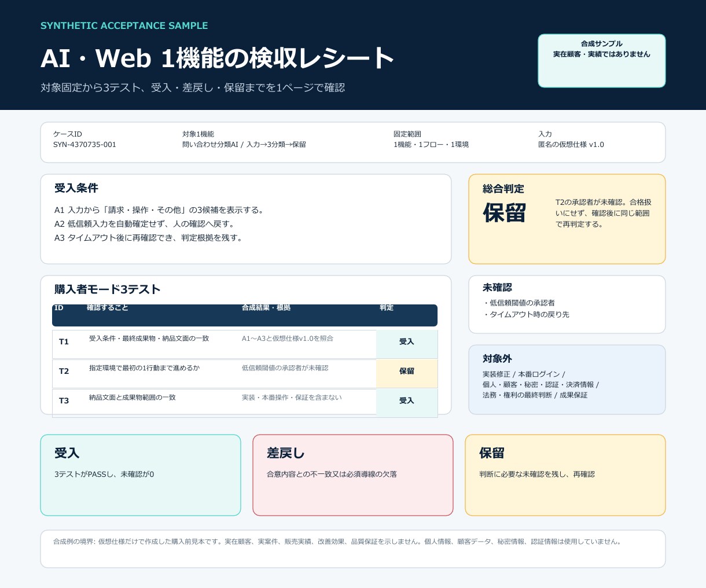Image resolution: width=706 pixels, height=588 pixels.
Task: Click the bullet 'タイムアウト時の戻り先'
Action: 526,315
